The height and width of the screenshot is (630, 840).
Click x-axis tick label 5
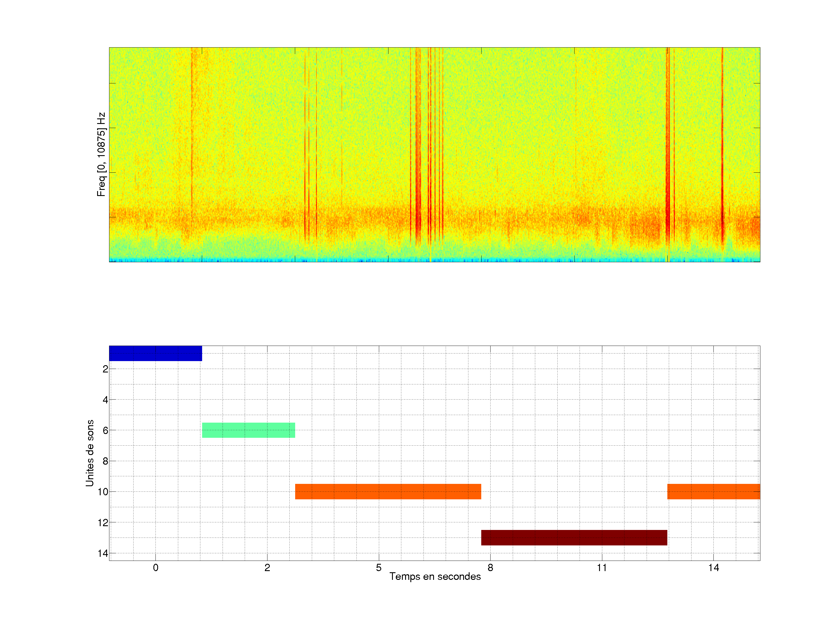[379, 568]
